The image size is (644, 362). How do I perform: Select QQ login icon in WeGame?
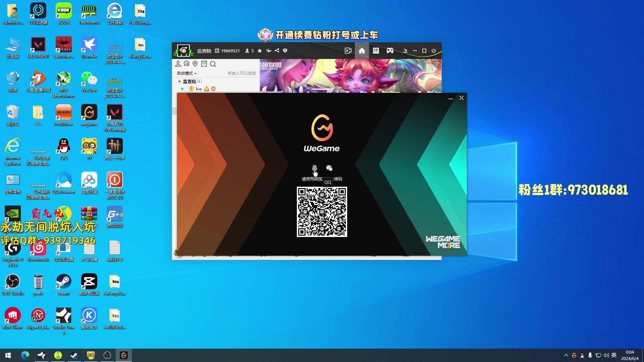tap(314, 168)
